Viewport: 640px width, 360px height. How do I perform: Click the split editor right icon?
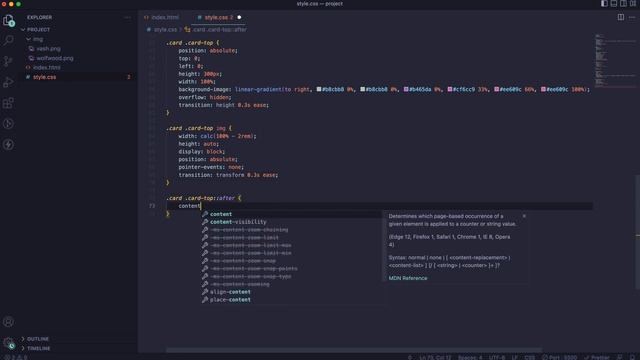pyautogui.click(x=620, y=17)
